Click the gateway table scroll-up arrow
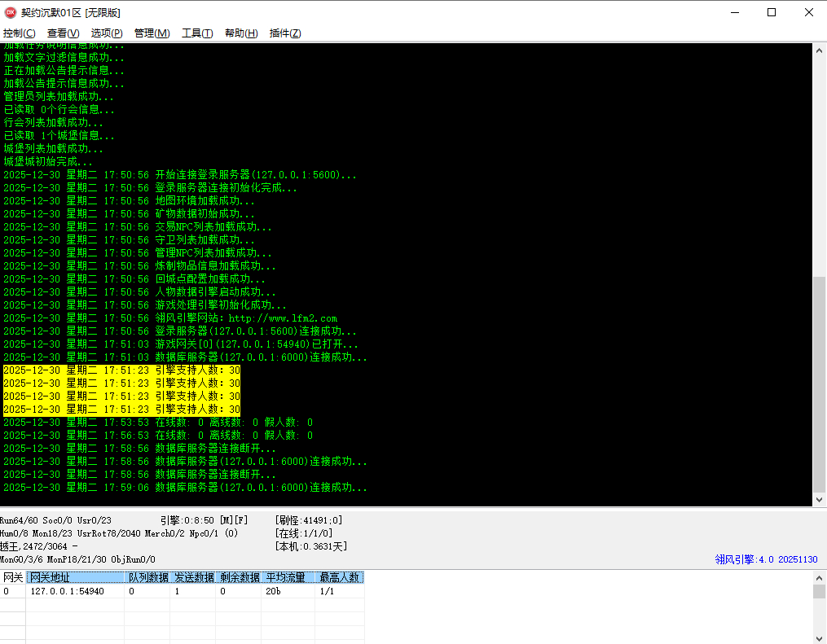 coord(820,577)
